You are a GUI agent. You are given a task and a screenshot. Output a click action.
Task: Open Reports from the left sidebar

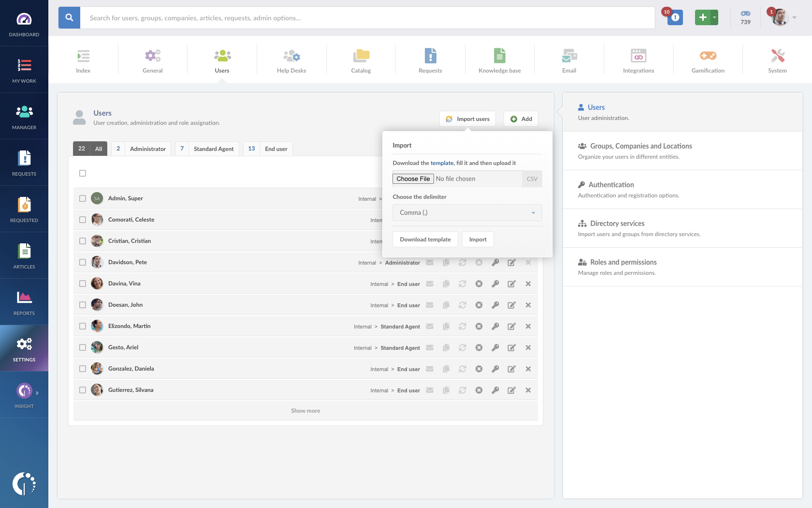[24, 302]
